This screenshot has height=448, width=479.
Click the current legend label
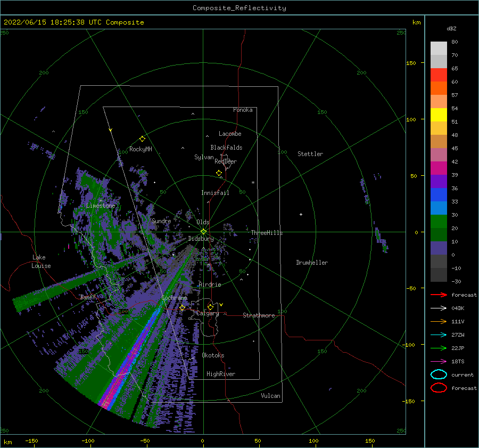click(x=463, y=374)
